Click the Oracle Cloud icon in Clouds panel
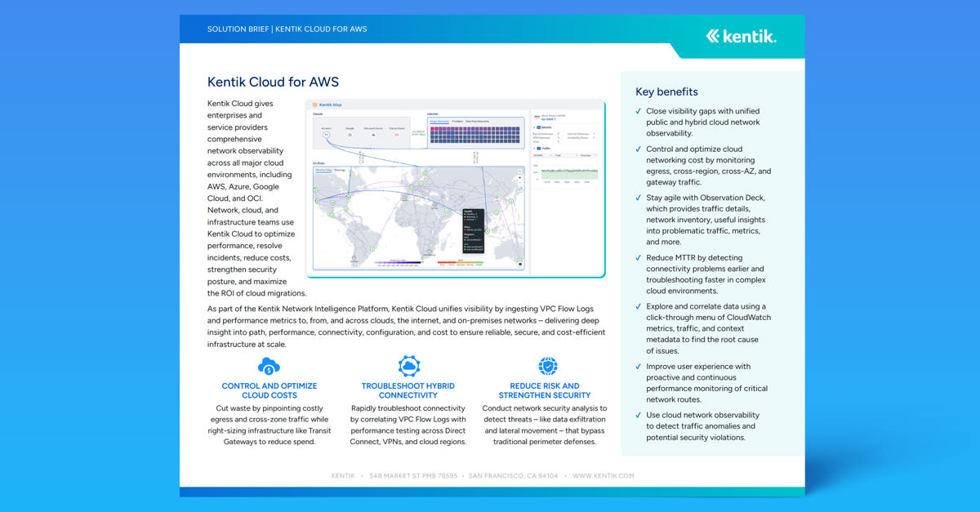Image resolution: width=980 pixels, height=512 pixels. pyautogui.click(x=396, y=133)
